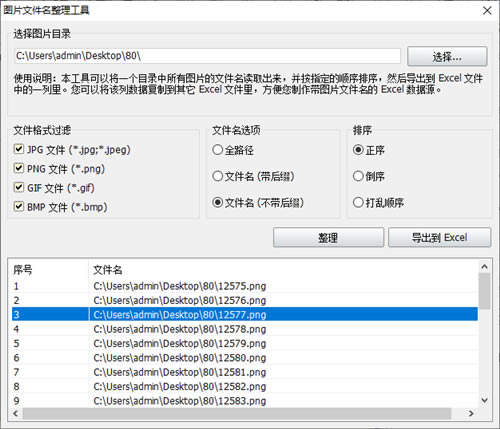Image resolution: width=500 pixels, height=429 pixels.
Task: Toggle the PNG 文件 checkbox
Action: click(x=19, y=168)
